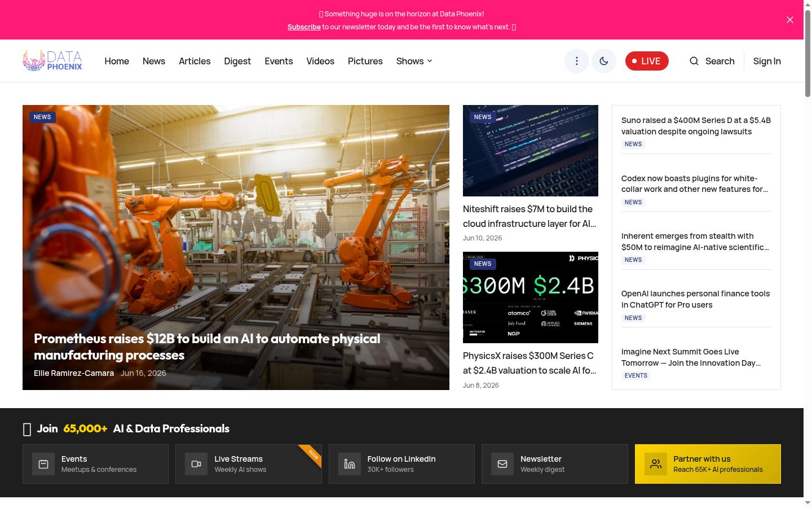Image resolution: width=812 pixels, height=508 pixels.
Task: Open the Live Streams weekly AI shows card
Action: (249, 464)
